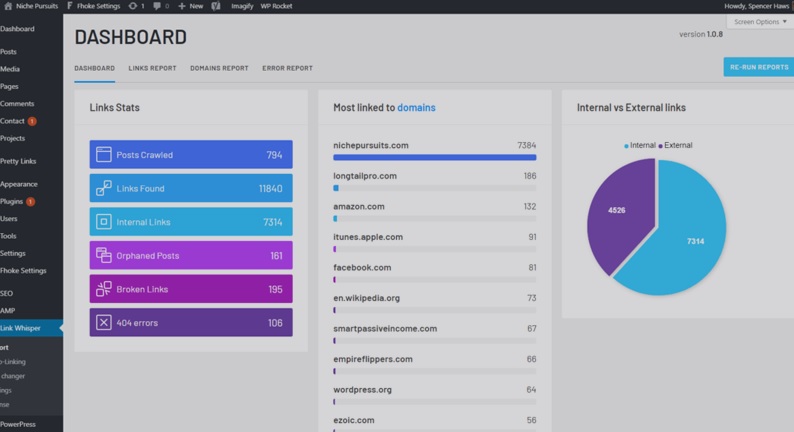Open the New content menu in admin bar
Viewport: 794px width, 432px height.
(x=190, y=6)
